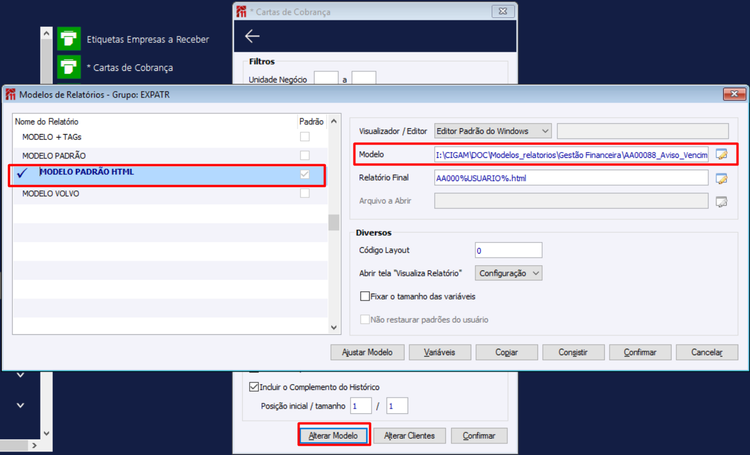The image size is (750, 455).
Task: Click Alterar Clientes button
Action: pos(409,435)
